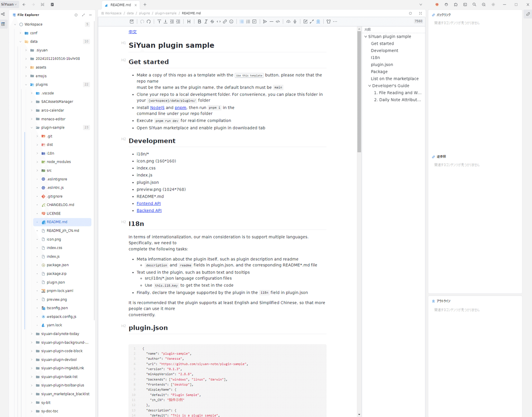Open a new tab with plus

[x=145, y=4]
